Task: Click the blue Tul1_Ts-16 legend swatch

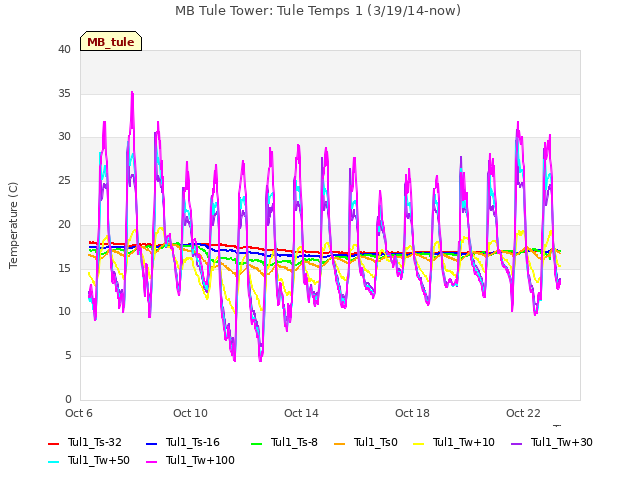Action: pyautogui.click(x=151, y=444)
